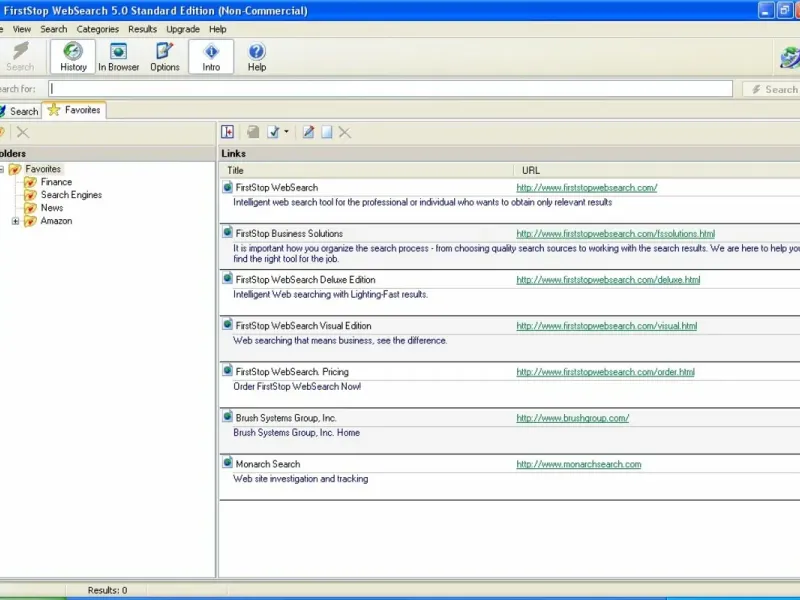Open the Results menu
Viewport: 800px width, 600px height.
click(x=142, y=29)
